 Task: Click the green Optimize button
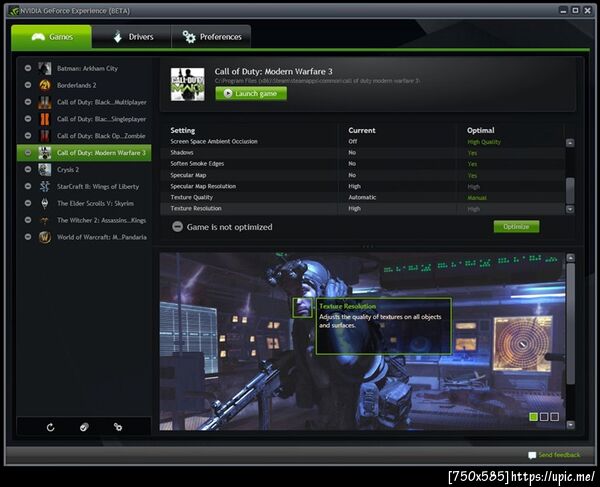click(x=516, y=226)
